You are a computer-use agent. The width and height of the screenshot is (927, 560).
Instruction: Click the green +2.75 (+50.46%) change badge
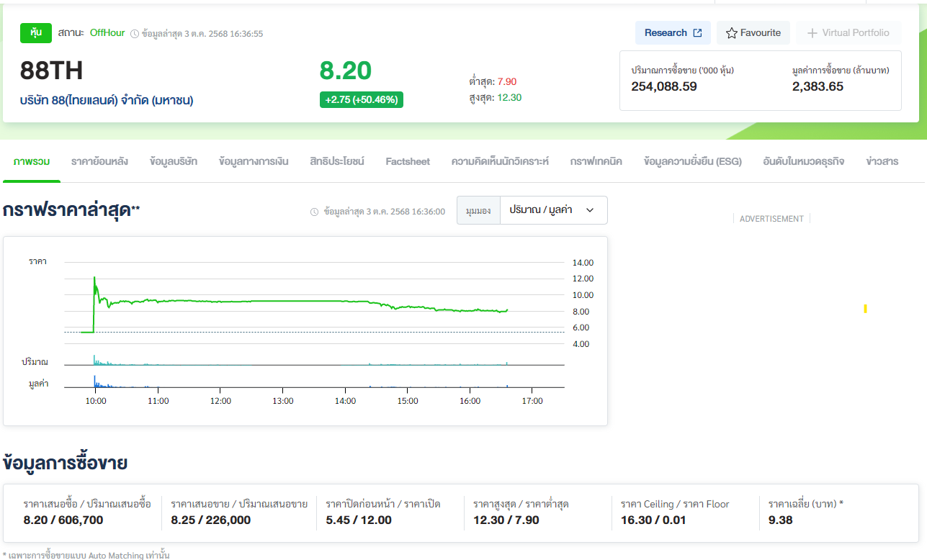coord(362,100)
